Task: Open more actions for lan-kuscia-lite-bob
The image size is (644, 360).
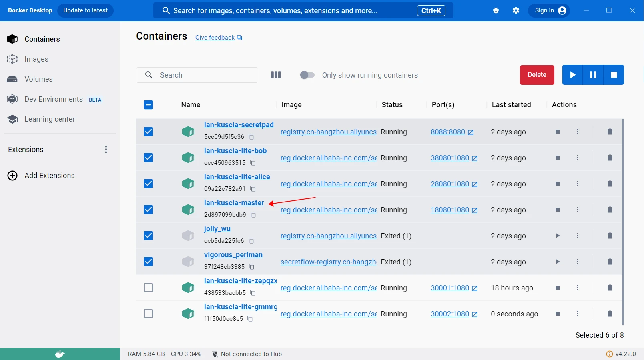Action: click(x=578, y=158)
